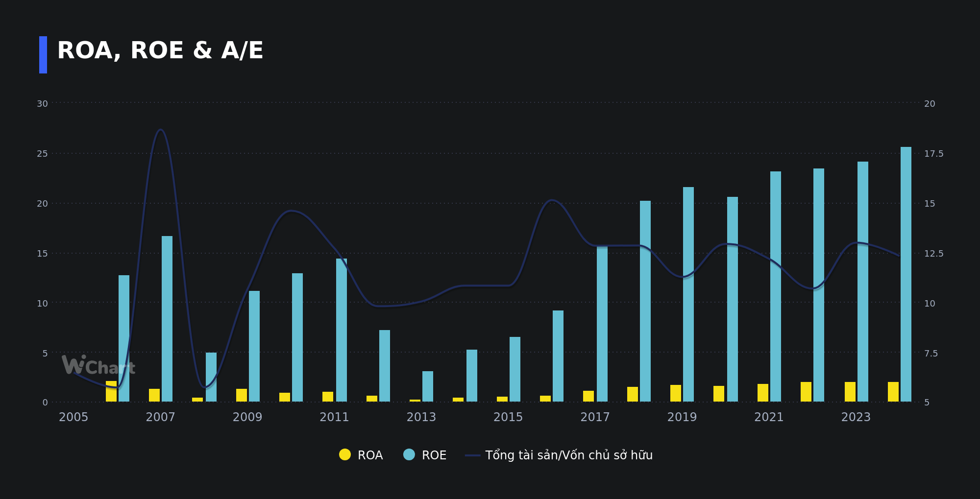Click the 30 y-axis tick label
The image size is (980, 499).
42,104
